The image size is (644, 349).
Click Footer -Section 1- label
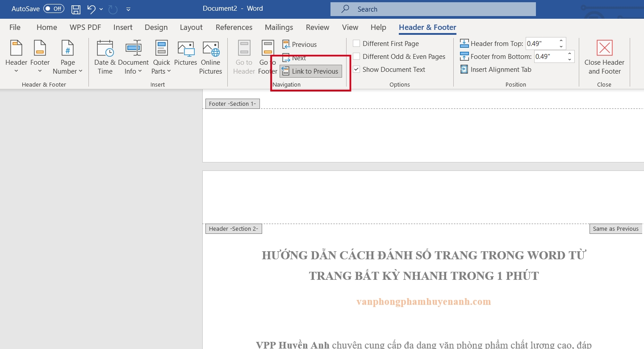click(x=233, y=104)
